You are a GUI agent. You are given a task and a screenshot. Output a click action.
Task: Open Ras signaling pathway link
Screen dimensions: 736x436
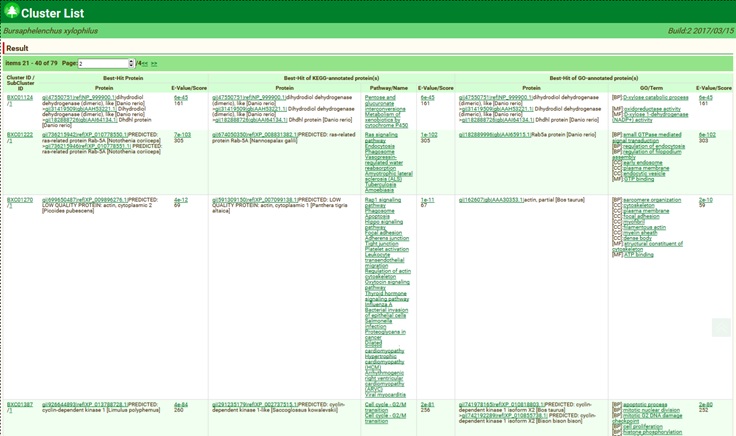tap(381, 138)
